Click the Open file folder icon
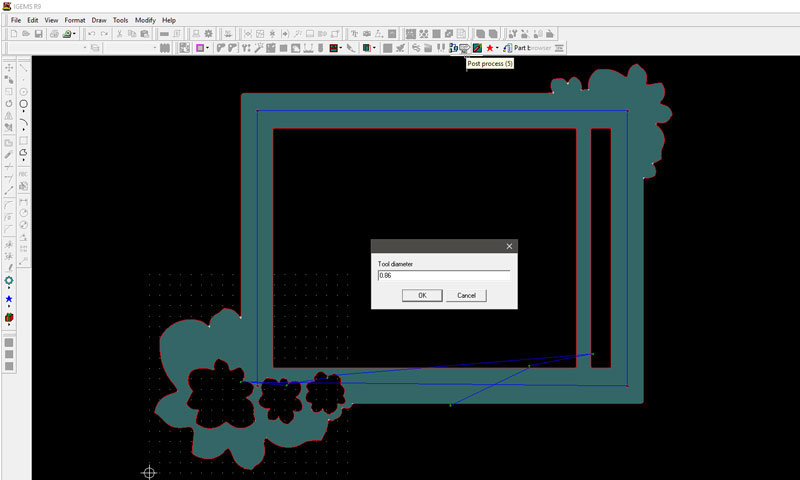 (x=26, y=34)
